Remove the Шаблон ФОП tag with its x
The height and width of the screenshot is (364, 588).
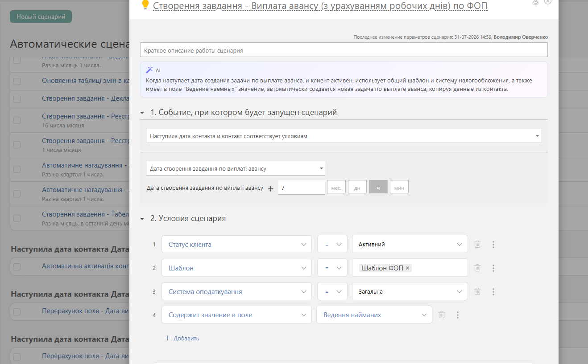coord(407,268)
